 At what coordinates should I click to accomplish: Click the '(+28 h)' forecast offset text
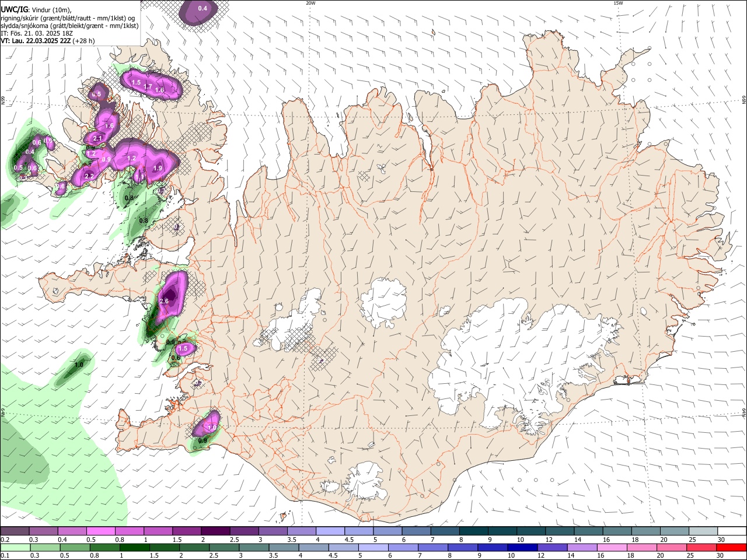84,41
